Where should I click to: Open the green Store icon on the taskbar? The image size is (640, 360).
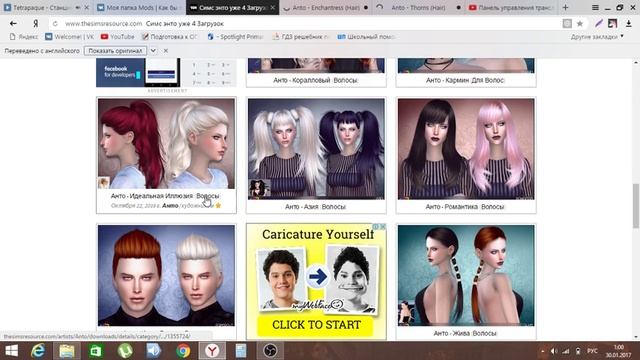[96, 351]
